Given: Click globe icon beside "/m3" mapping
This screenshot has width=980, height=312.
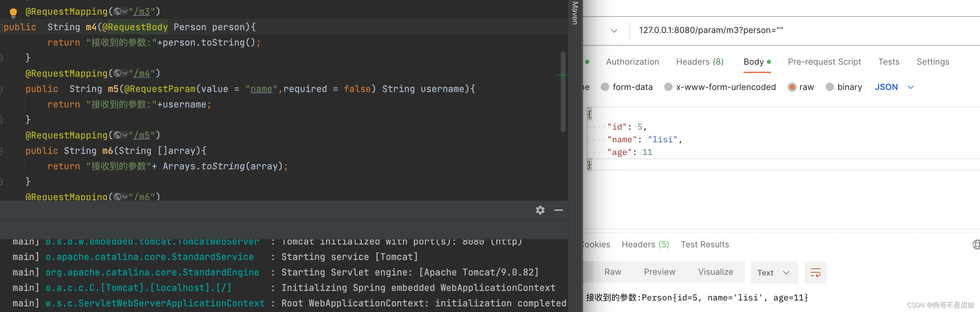Looking at the screenshot, I should click(117, 11).
